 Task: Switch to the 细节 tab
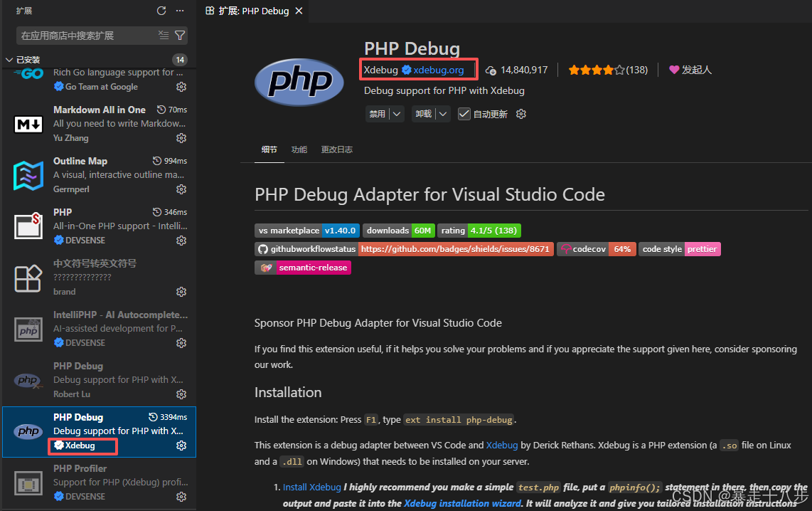(269, 149)
